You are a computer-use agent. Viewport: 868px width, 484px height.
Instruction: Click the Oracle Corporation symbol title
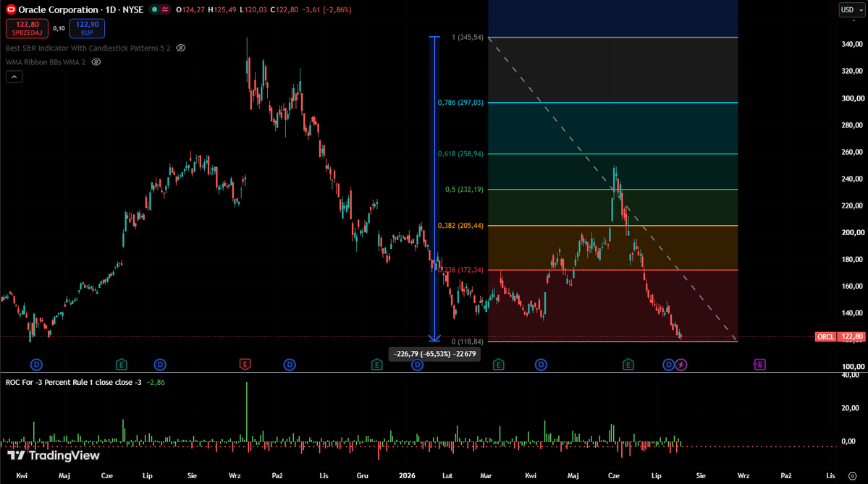(x=81, y=9)
